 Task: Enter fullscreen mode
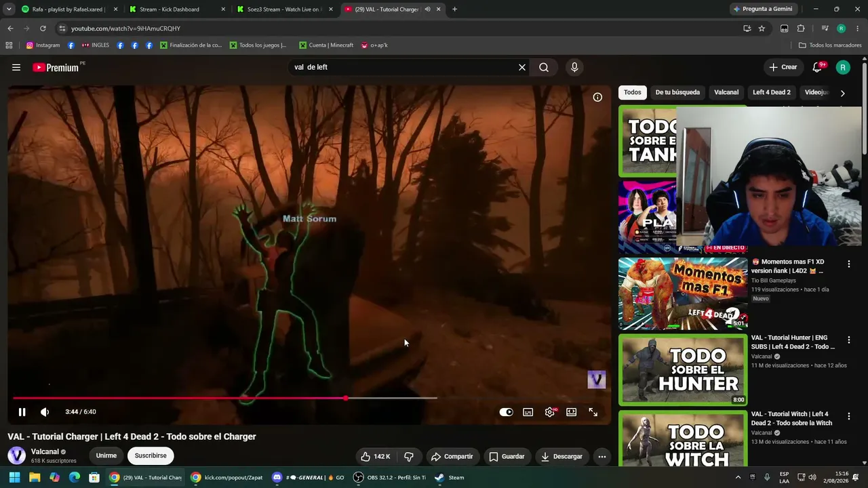593,412
